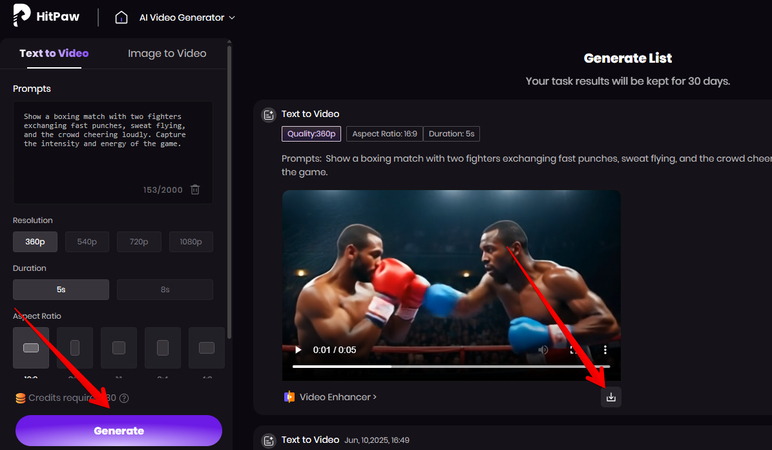Click the Aspect Ratio: 16:9 tag

(x=384, y=134)
